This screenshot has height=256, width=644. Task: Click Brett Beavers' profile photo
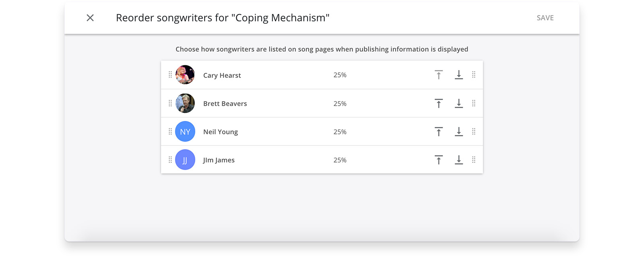pos(185,103)
